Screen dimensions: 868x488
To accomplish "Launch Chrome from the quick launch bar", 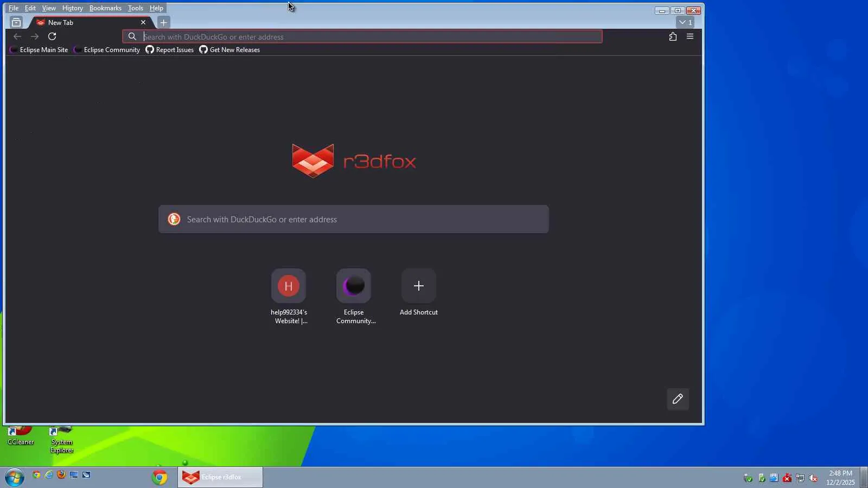I will pos(36,475).
